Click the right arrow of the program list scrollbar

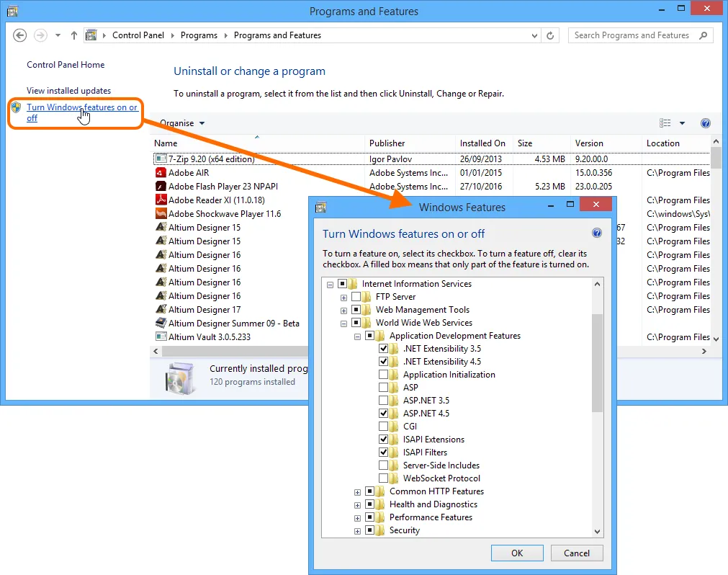tap(704, 352)
